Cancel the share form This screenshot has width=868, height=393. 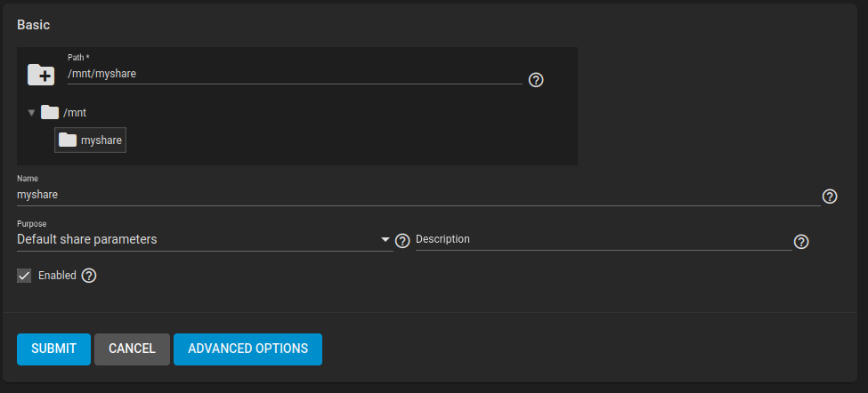[132, 349]
